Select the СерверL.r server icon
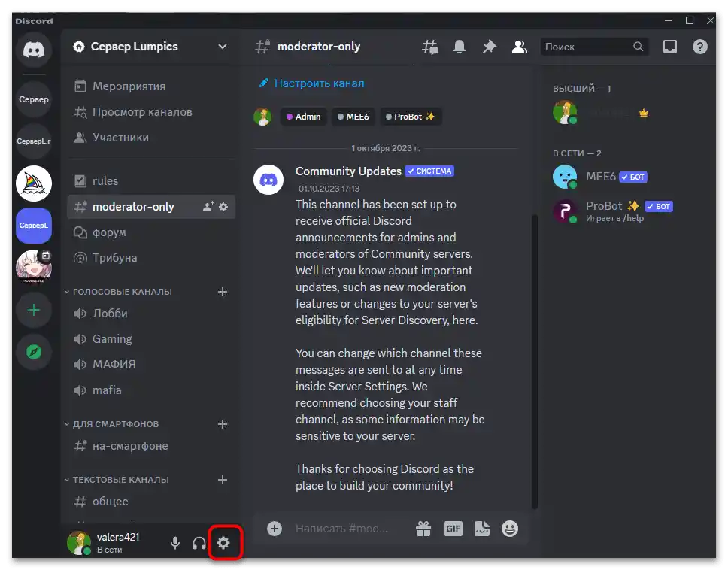This screenshot has height=570, width=728. [x=33, y=141]
